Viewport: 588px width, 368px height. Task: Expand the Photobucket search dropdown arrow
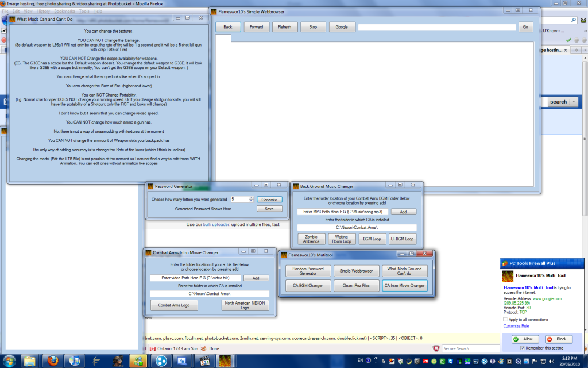574,102
